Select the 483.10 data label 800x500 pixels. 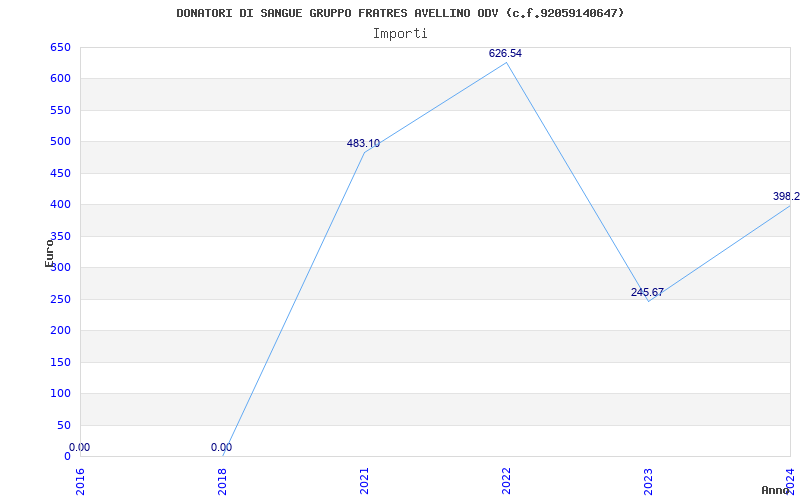363,144
